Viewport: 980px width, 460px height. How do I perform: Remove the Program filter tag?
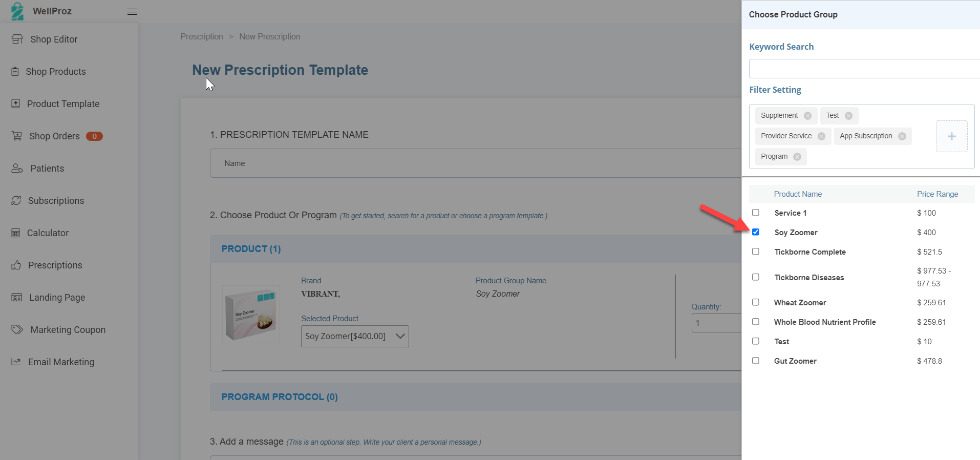[797, 157]
